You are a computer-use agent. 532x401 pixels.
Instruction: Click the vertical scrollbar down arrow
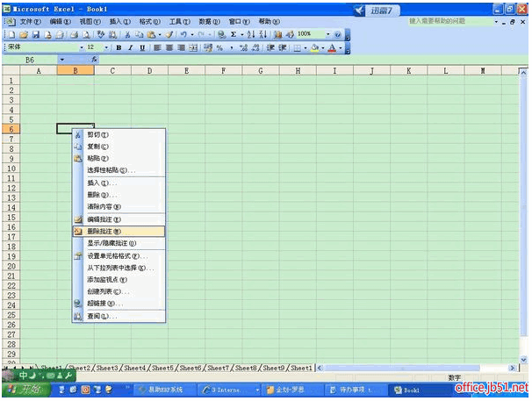tap(523, 360)
